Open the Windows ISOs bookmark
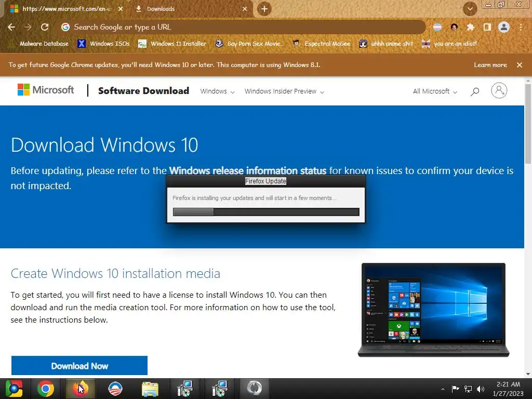 point(103,44)
